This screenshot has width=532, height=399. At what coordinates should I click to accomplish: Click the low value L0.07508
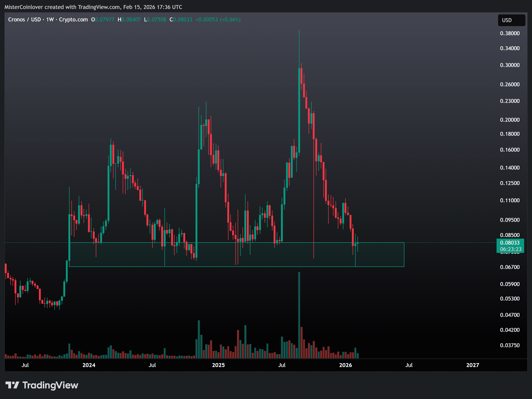(x=155, y=20)
